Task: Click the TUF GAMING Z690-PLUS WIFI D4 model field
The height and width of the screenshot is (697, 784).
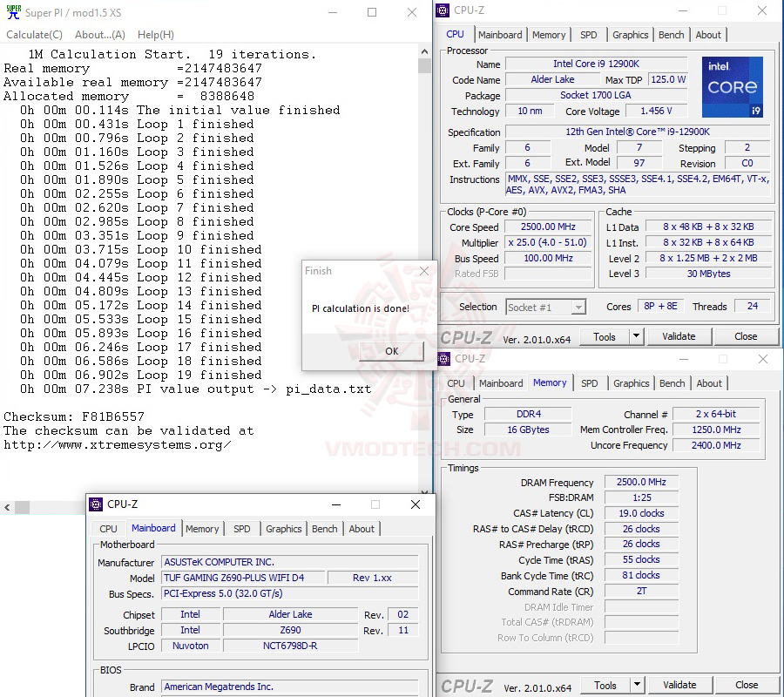Action: 243,578
